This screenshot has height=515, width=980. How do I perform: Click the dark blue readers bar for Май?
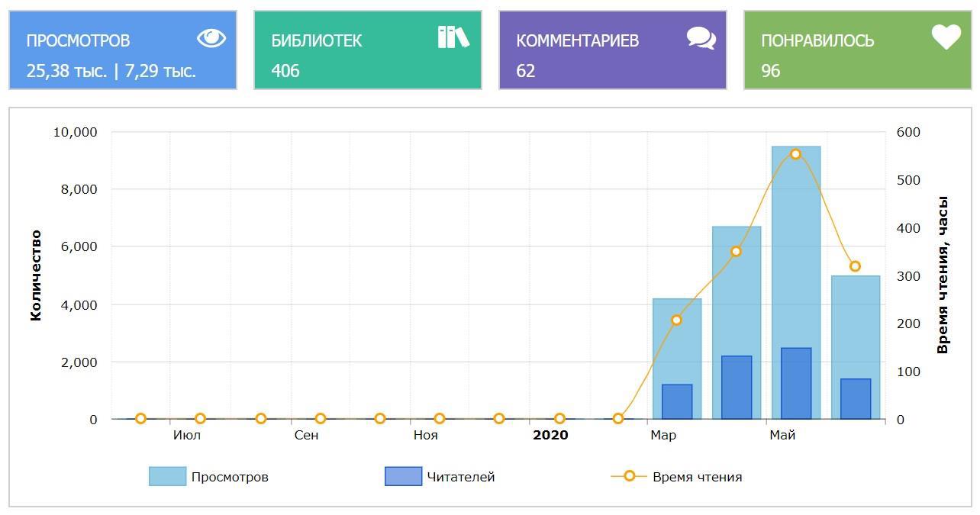(796, 384)
